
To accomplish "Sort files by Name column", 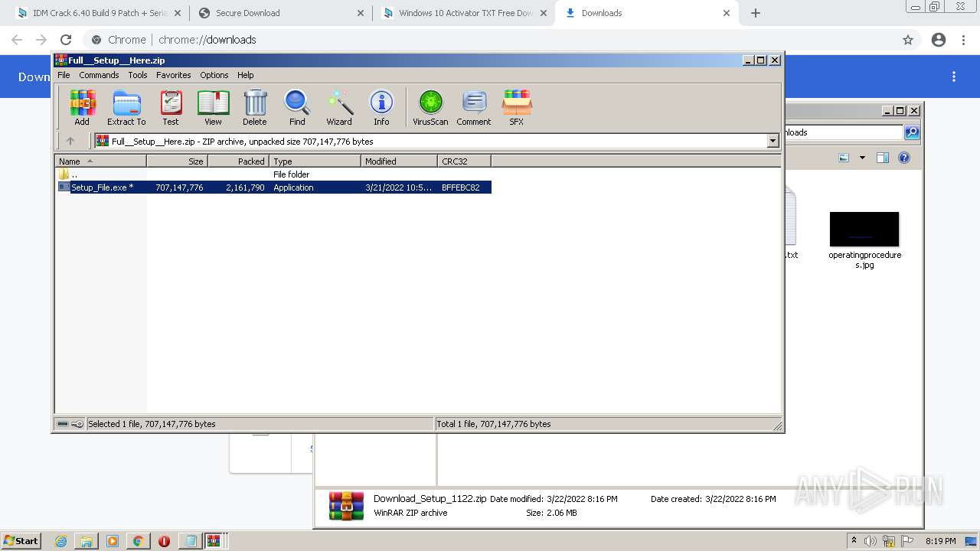I will (x=100, y=161).
